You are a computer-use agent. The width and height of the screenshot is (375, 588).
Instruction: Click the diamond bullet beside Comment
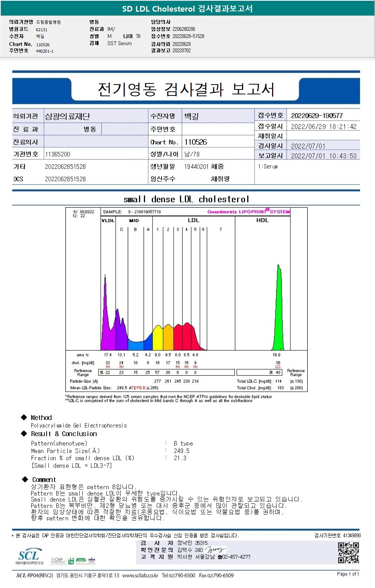25,479
